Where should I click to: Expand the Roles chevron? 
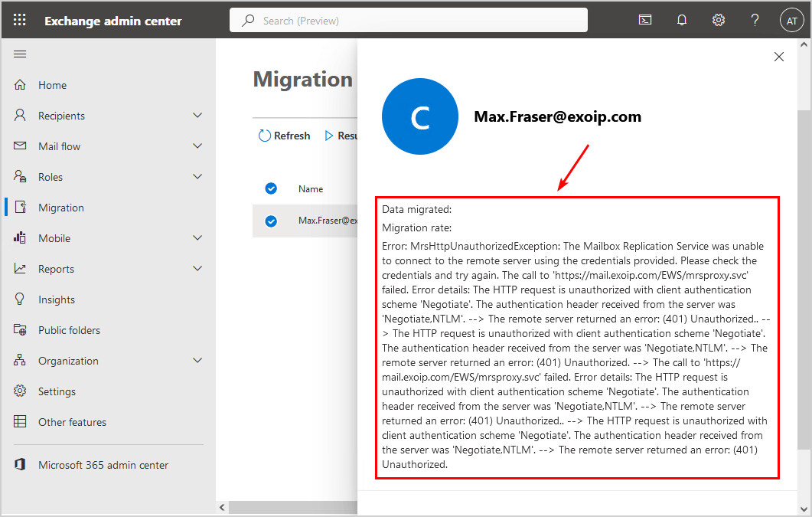tap(197, 176)
